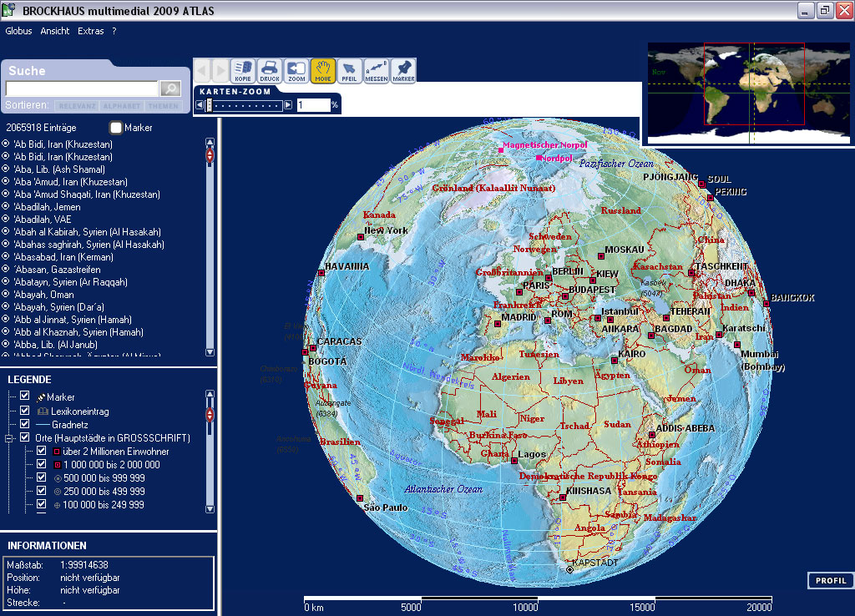This screenshot has height=616, width=855.
Task: Activate the Messen measuring tool
Action: point(377,71)
